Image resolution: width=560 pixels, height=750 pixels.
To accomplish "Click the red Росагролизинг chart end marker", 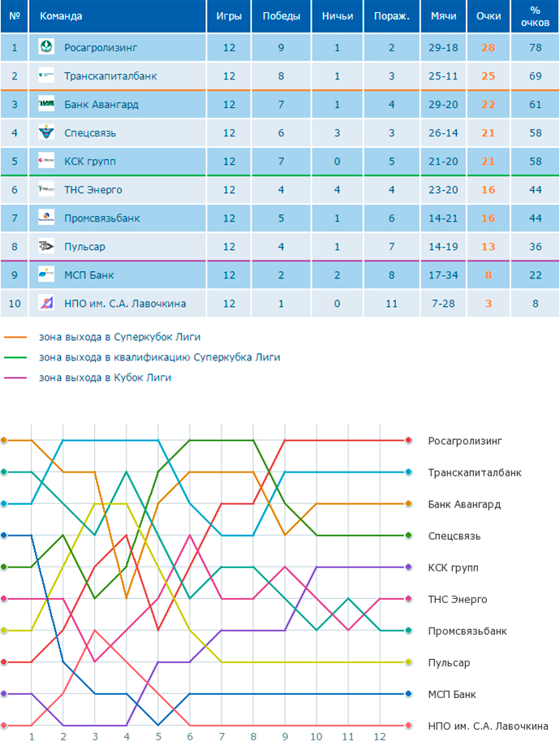I will pos(408,441).
